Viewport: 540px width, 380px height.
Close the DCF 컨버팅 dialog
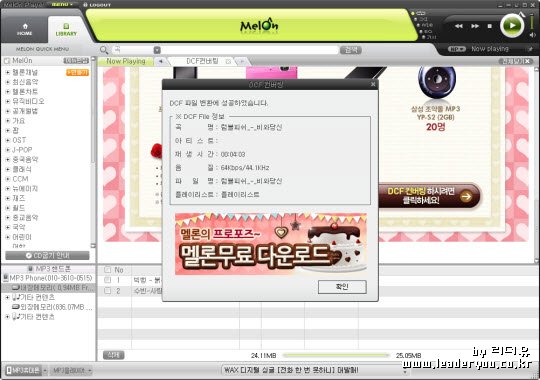click(x=373, y=84)
